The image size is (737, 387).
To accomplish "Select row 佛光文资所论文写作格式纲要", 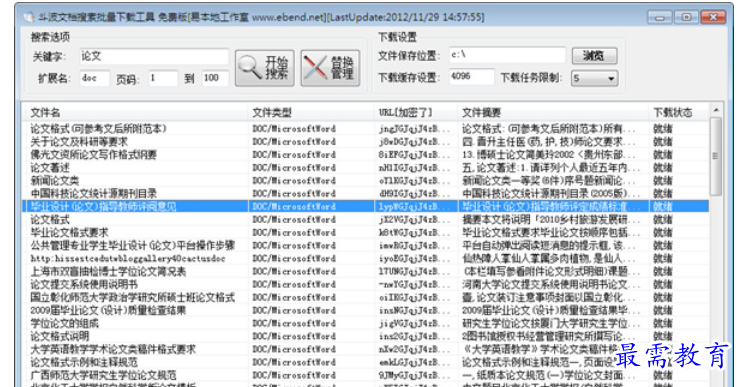I will coord(366,155).
